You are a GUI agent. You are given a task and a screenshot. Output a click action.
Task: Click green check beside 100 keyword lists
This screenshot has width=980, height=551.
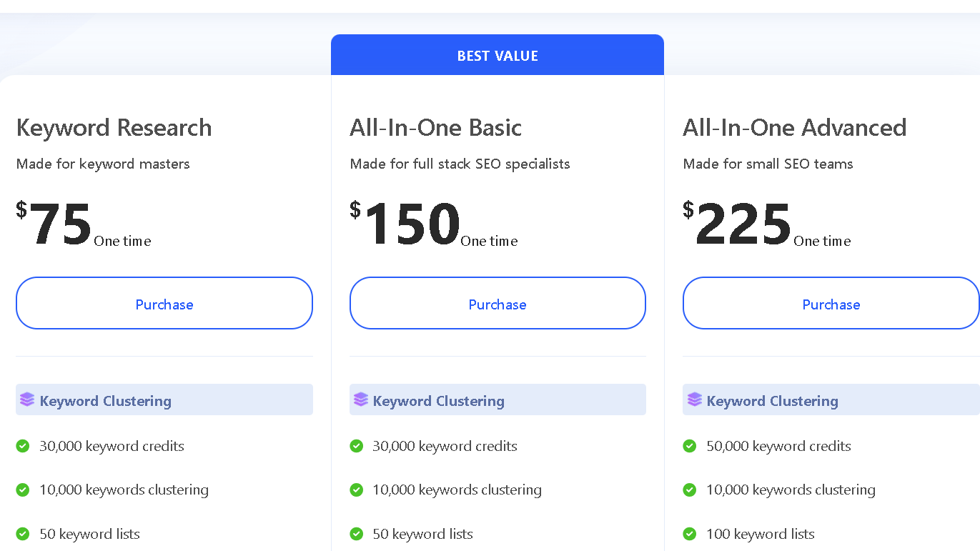coord(690,534)
